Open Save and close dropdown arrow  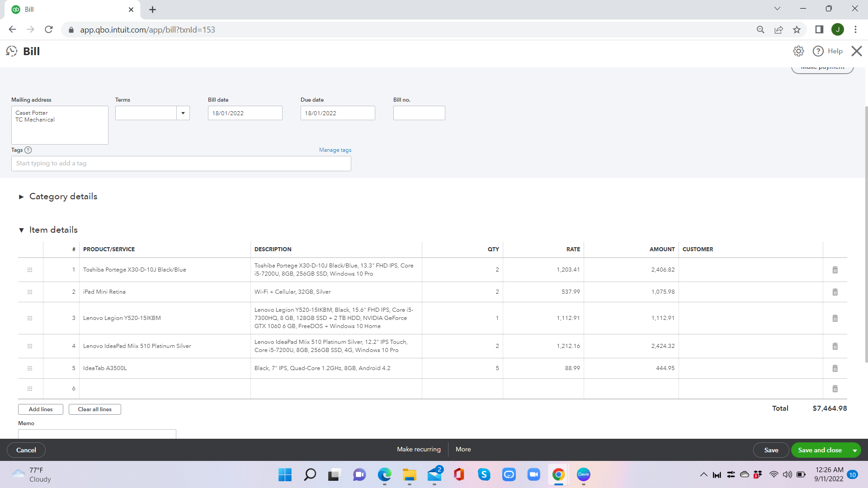click(x=854, y=450)
